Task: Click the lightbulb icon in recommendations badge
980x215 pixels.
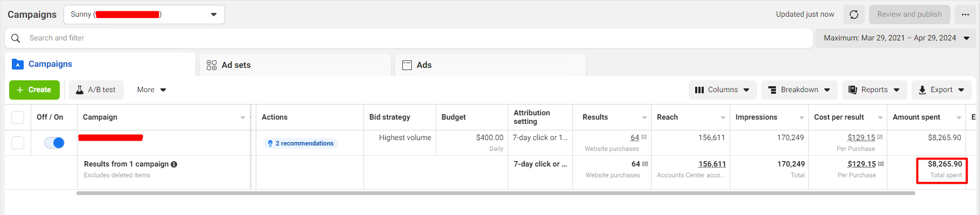Action: 270,143
